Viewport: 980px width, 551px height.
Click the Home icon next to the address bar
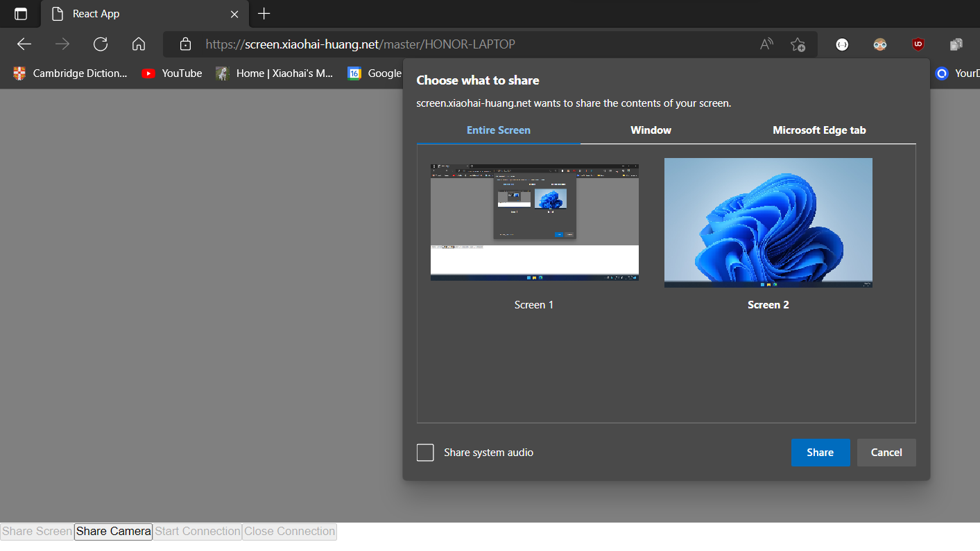[138, 44]
